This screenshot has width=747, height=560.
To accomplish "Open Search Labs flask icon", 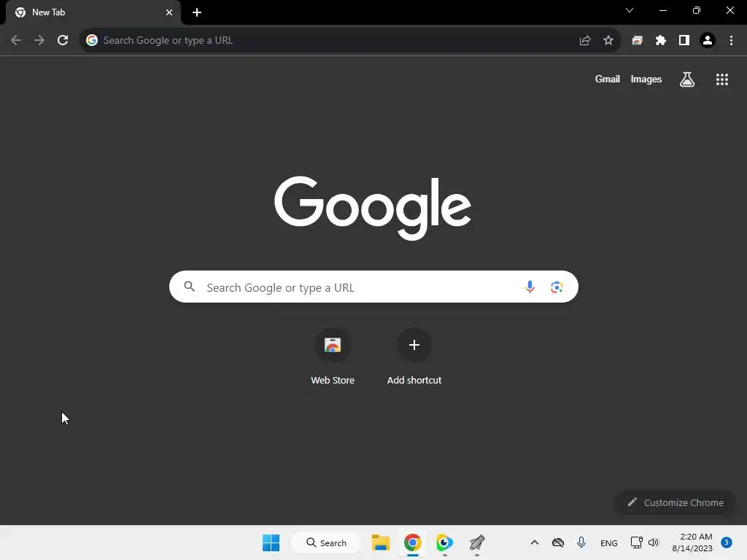I will 687,79.
